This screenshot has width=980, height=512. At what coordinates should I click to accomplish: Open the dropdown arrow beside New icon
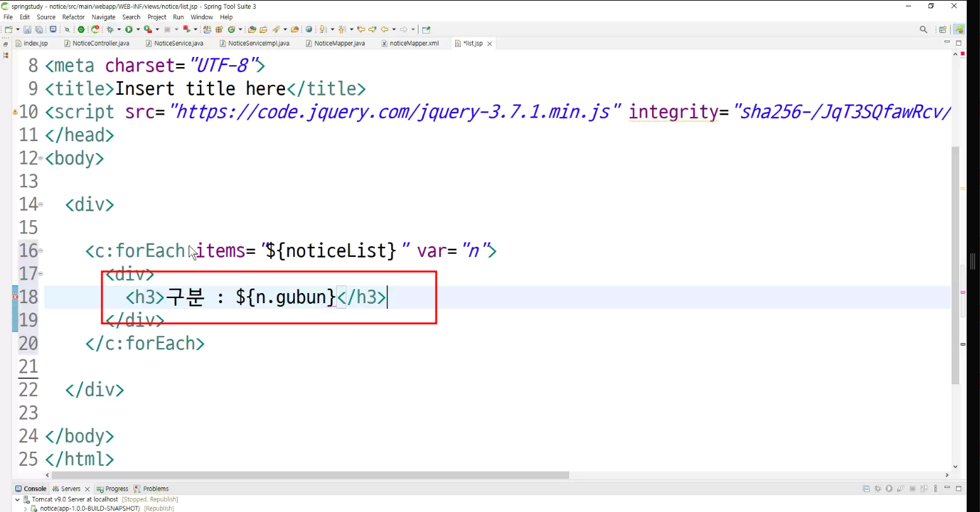(x=18, y=29)
